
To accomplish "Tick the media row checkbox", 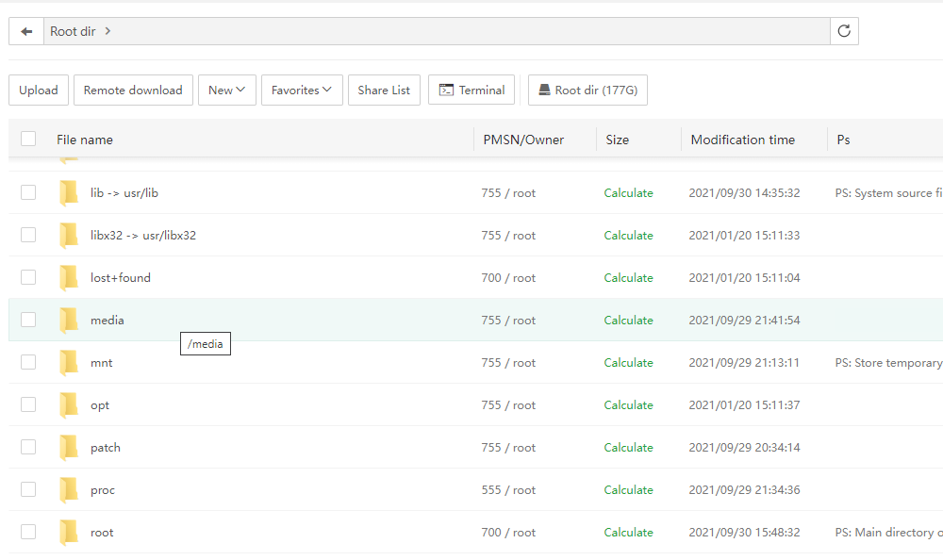I will 28,320.
